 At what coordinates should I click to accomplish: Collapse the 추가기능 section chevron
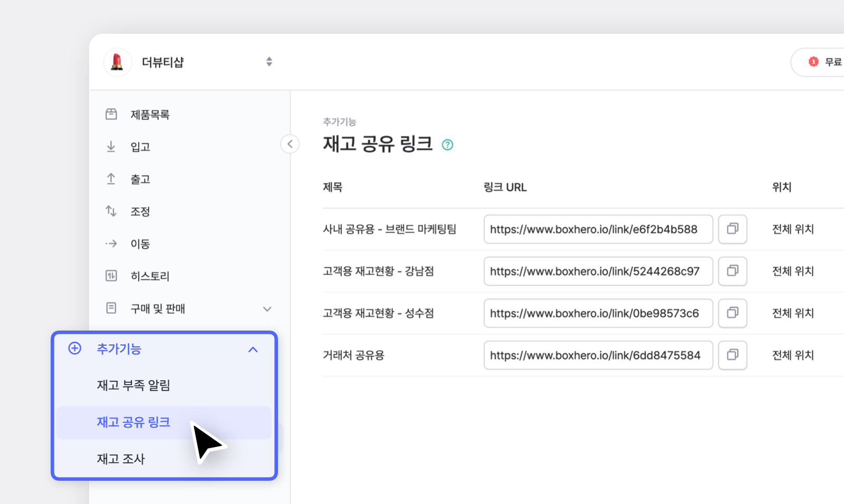253,349
